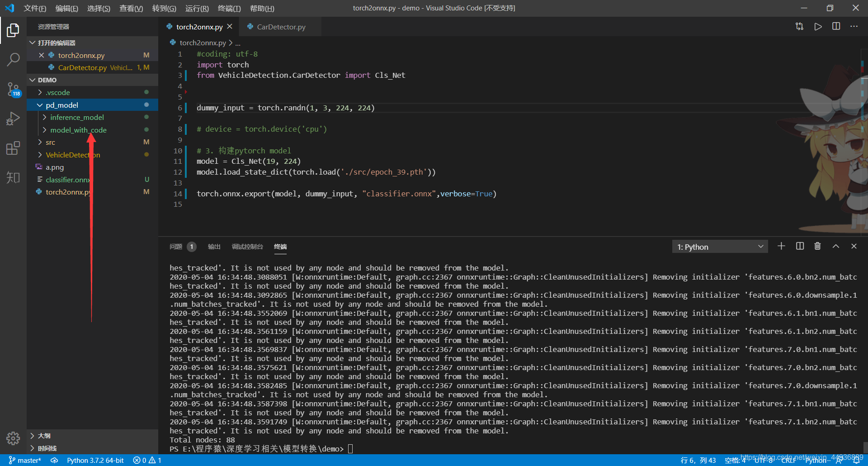868x466 pixels.
Task: Open Source Control view with 118 changes
Action: click(x=13, y=89)
